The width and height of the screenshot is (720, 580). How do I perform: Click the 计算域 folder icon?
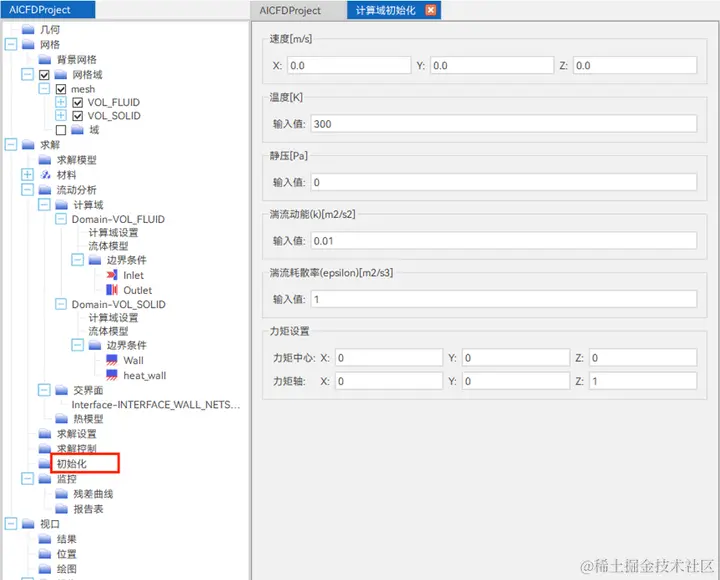pyautogui.click(x=62, y=204)
